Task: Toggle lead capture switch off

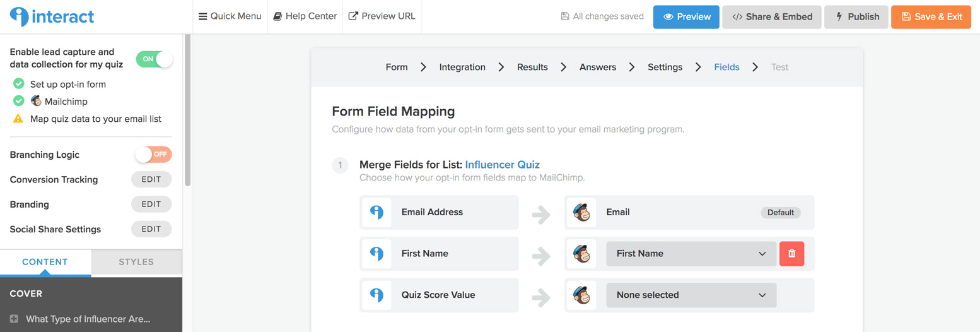Action: tap(155, 59)
